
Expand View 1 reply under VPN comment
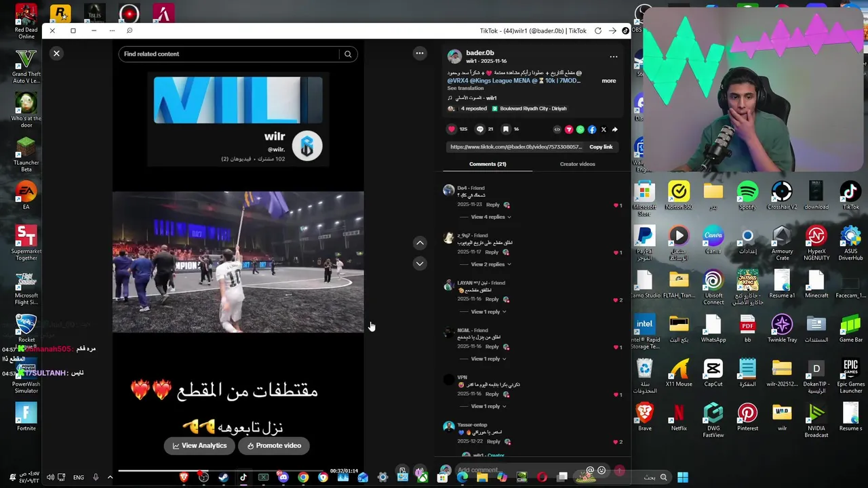tap(488, 406)
